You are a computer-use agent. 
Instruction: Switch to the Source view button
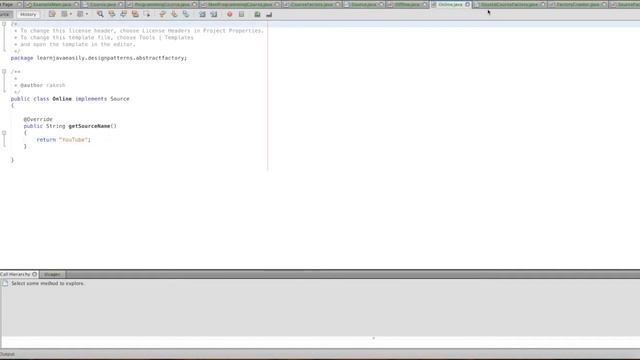tap(6, 14)
